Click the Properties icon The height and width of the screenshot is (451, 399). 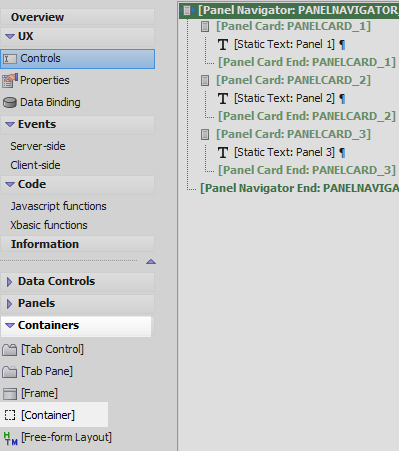coord(10,81)
